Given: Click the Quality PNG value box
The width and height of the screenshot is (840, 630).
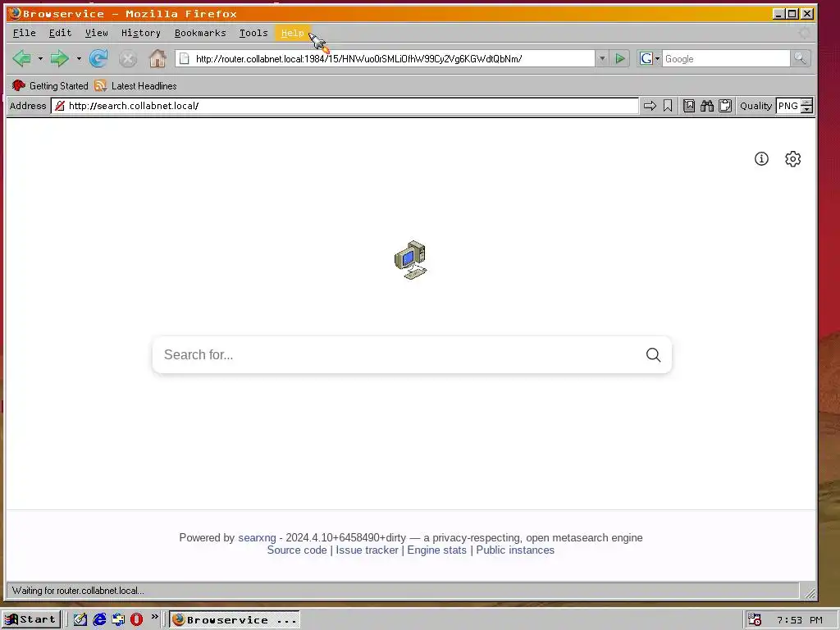Looking at the screenshot, I should 788,106.
